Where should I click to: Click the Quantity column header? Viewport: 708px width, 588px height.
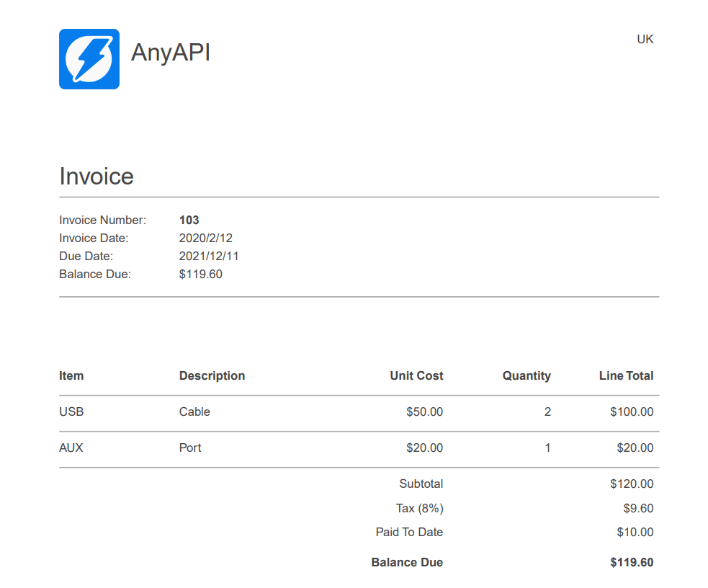point(526,375)
